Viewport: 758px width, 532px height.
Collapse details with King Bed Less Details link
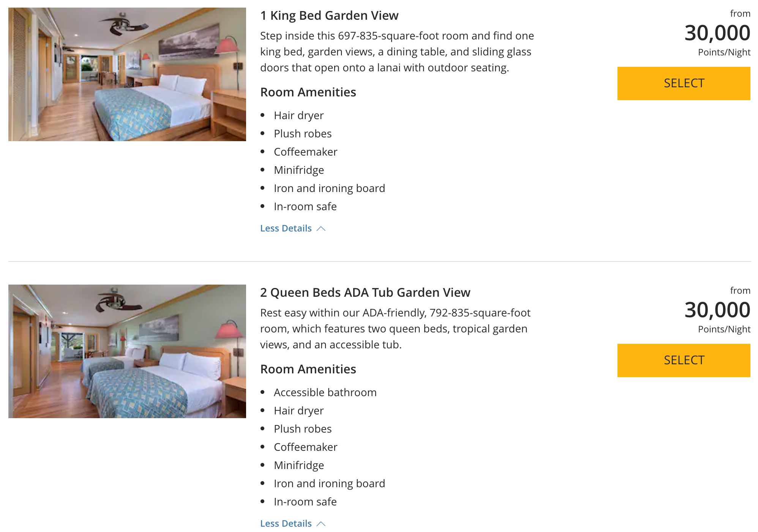[286, 228]
